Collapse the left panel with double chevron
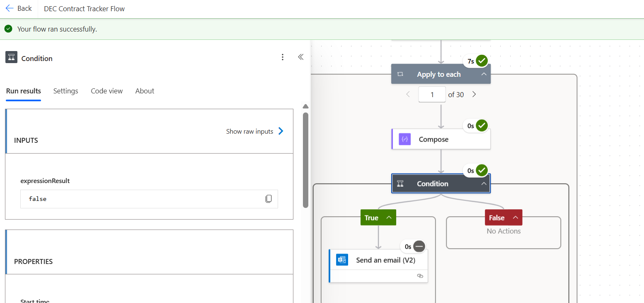This screenshot has width=644, height=303. (301, 57)
